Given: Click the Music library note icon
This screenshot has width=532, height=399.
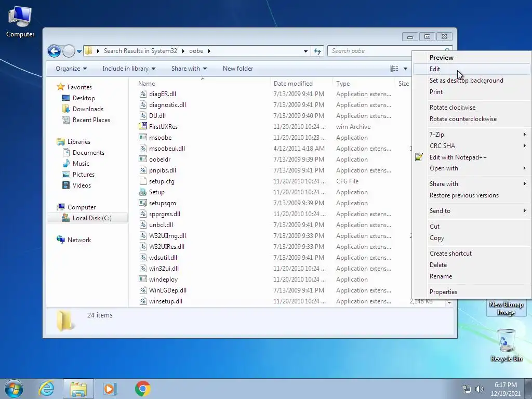Looking at the screenshot, I should pyautogui.click(x=66, y=164).
